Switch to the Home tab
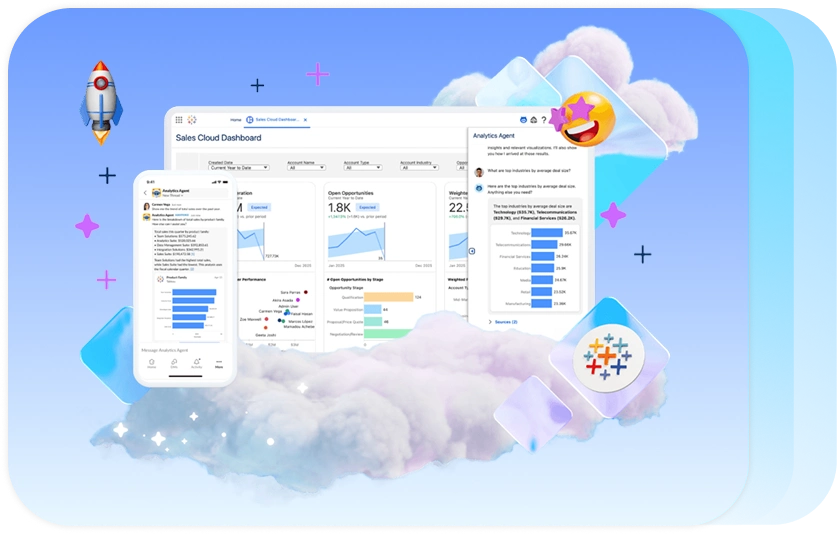 pyautogui.click(x=236, y=120)
